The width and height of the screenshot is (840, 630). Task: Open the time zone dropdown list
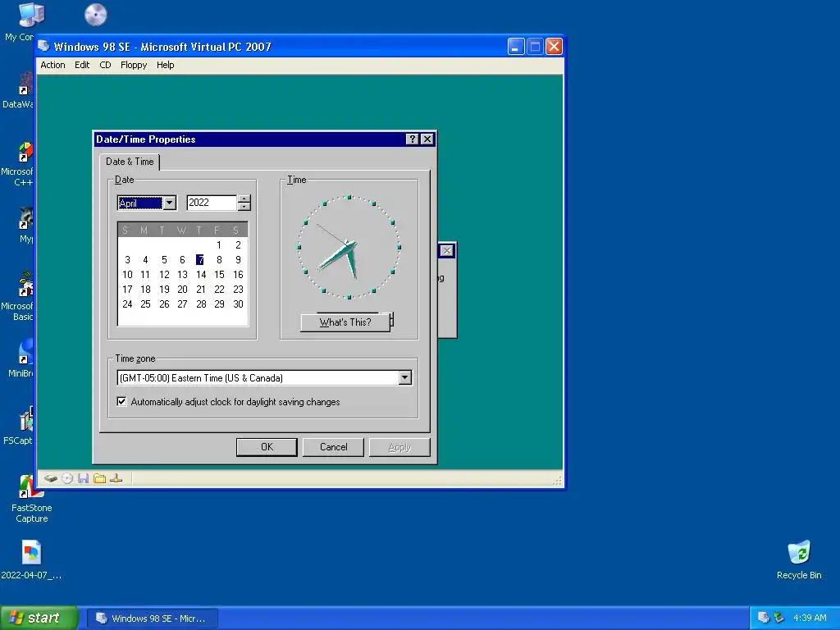tap(405, 377)
